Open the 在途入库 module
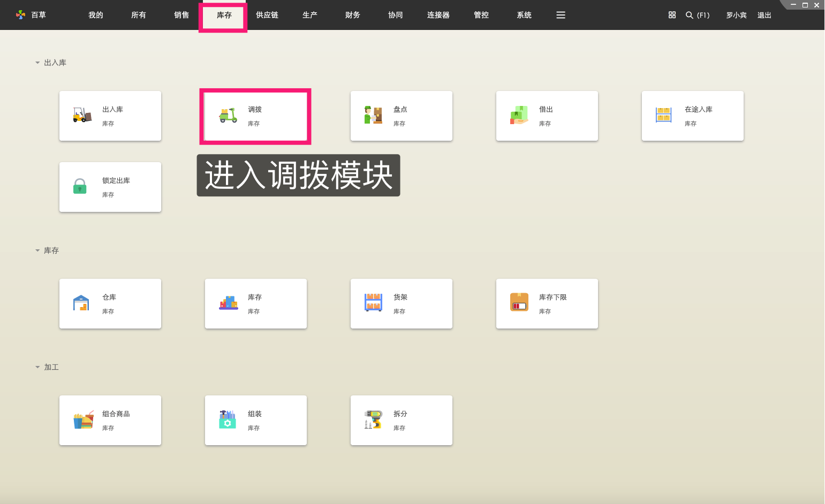 [x=692, y=116]
